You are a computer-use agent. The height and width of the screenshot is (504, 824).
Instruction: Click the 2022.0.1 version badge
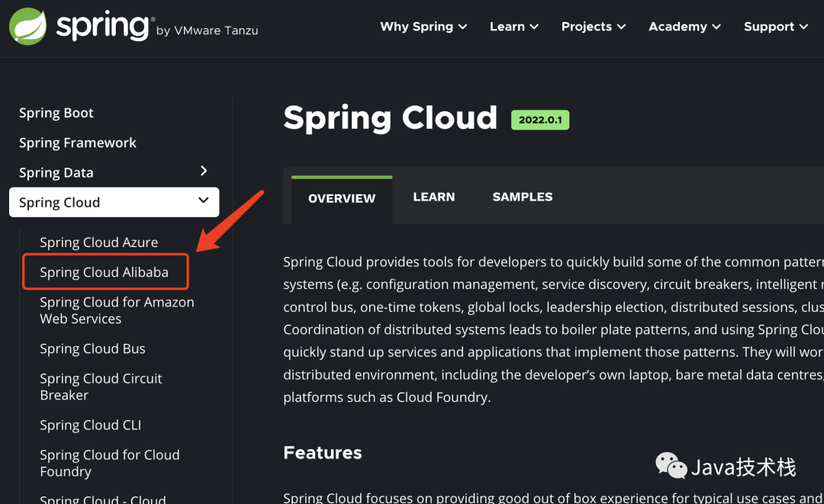[540, 120]
